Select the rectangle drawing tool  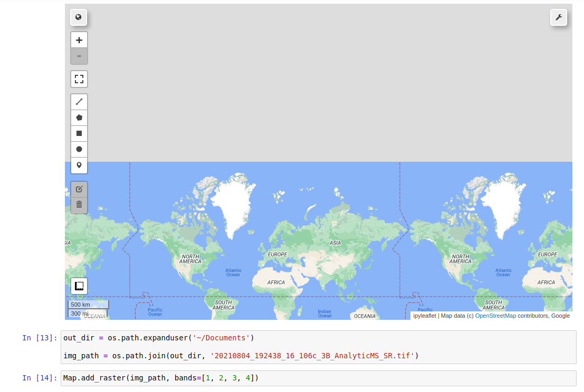click(79, 133)
